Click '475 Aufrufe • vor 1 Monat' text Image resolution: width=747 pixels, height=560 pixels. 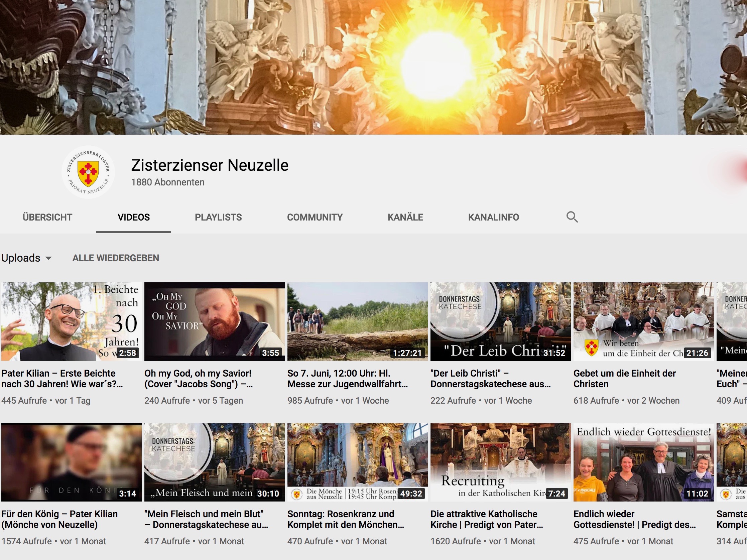(x=623, y=541)
